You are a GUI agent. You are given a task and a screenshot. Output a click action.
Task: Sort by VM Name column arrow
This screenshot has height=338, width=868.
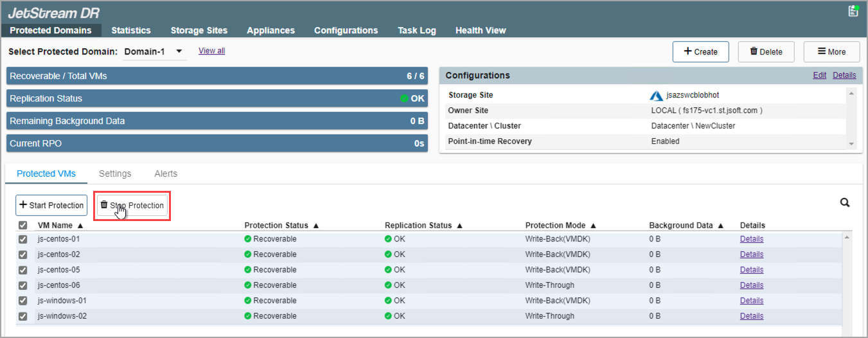80,226
